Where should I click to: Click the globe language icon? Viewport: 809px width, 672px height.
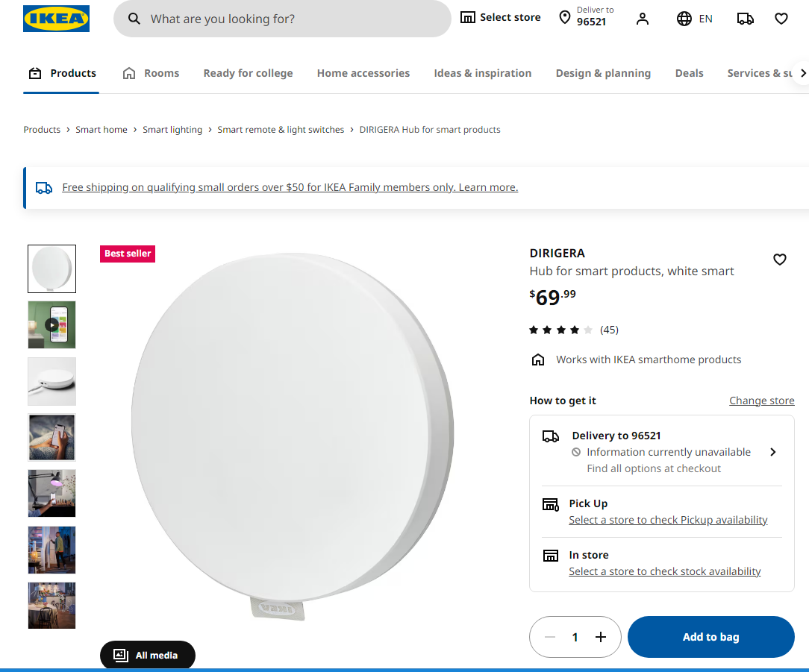684,19
